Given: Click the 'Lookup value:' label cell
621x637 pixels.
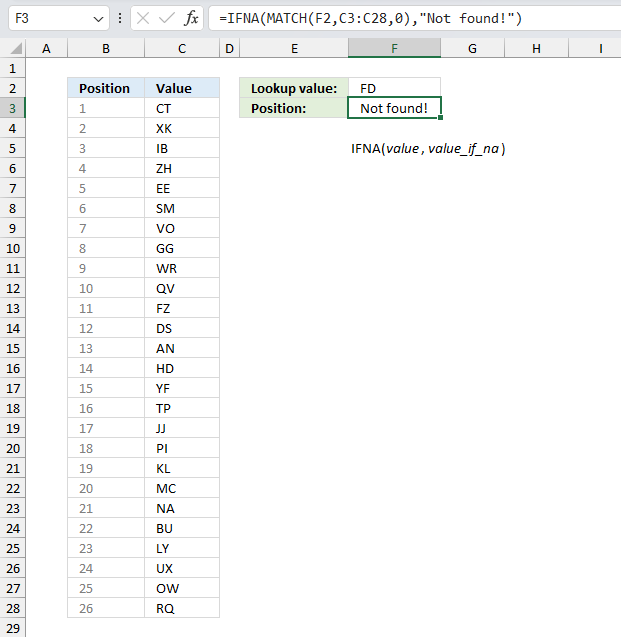Looking at the screenshot, I should (294, 88).
